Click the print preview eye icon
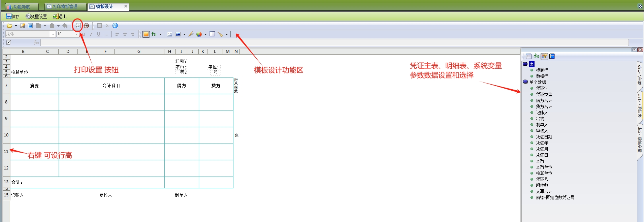Screen dimensions: 644x222 (86, 26)
